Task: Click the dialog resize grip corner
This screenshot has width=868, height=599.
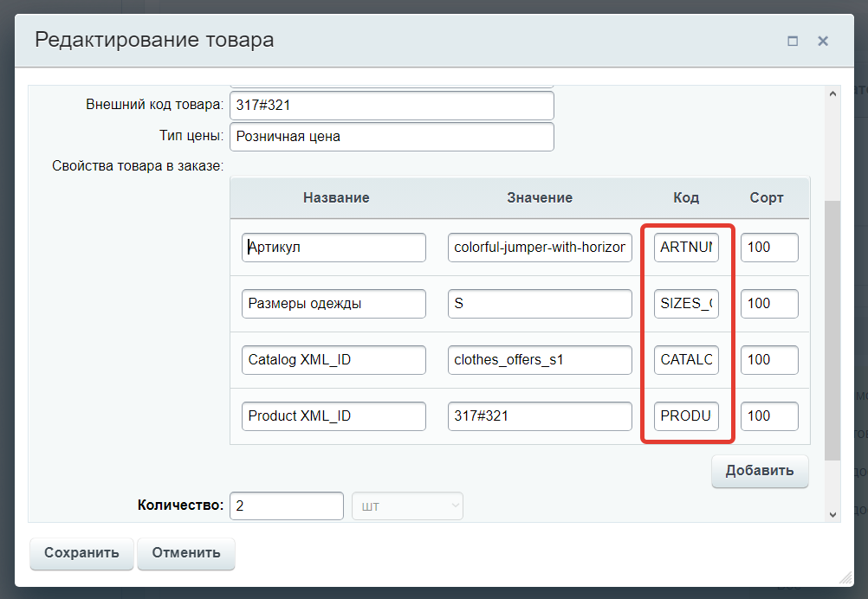Action: tap(845, 578)
